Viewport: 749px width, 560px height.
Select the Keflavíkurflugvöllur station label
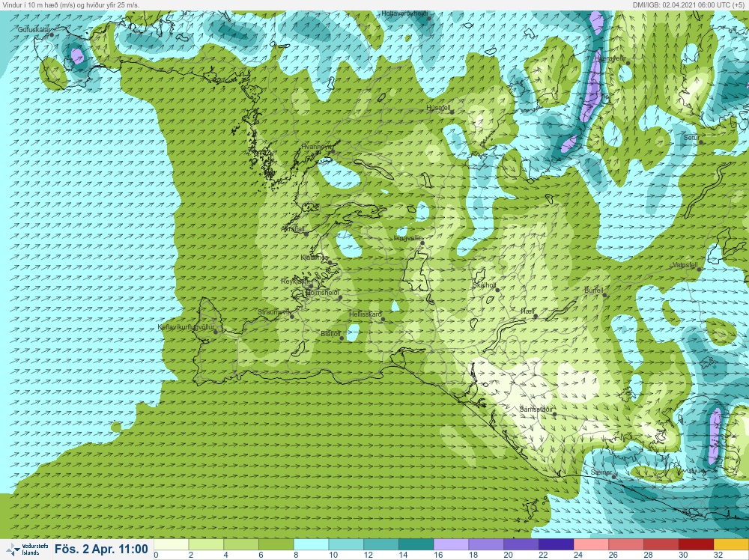pyautogui.click(x=185, y=327)
